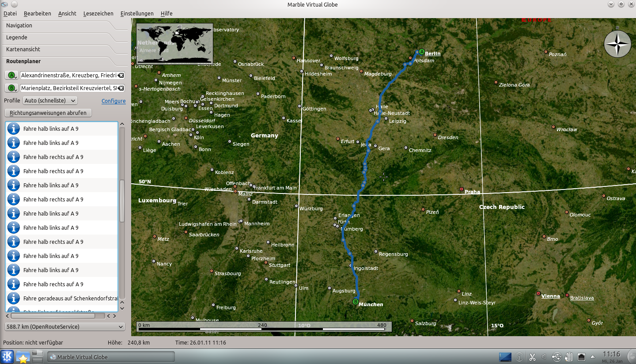
Task: Click the info icon beside the first A9 instruction
Action: click(14, 129)
